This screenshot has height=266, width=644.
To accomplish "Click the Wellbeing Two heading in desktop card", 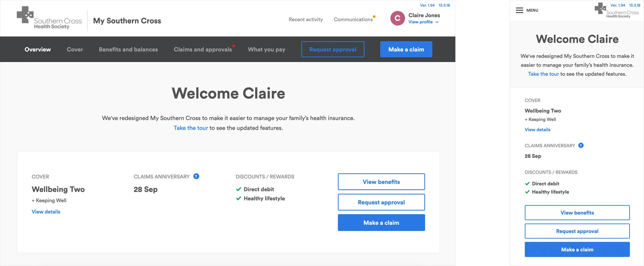I will coord(58,189).
